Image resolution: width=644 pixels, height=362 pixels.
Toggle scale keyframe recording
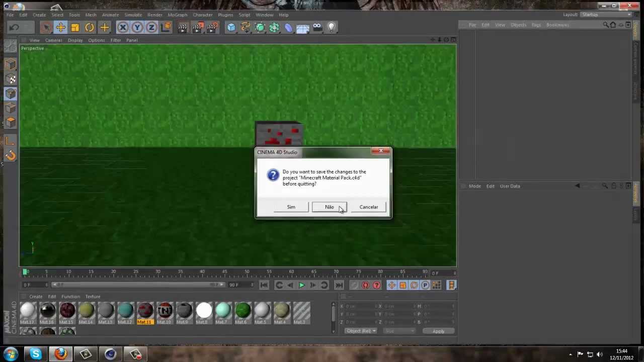[x=403, y=285]
